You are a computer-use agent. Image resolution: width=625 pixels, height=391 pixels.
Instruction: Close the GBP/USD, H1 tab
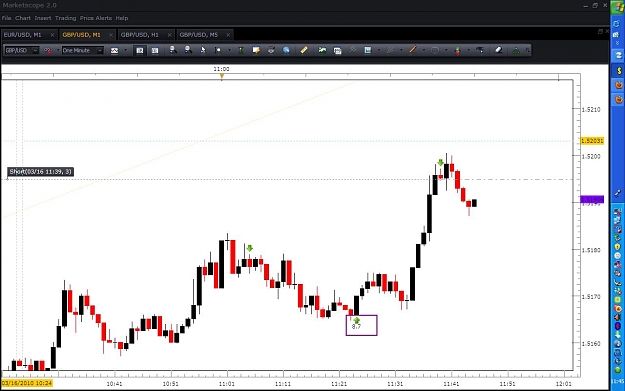169,35
